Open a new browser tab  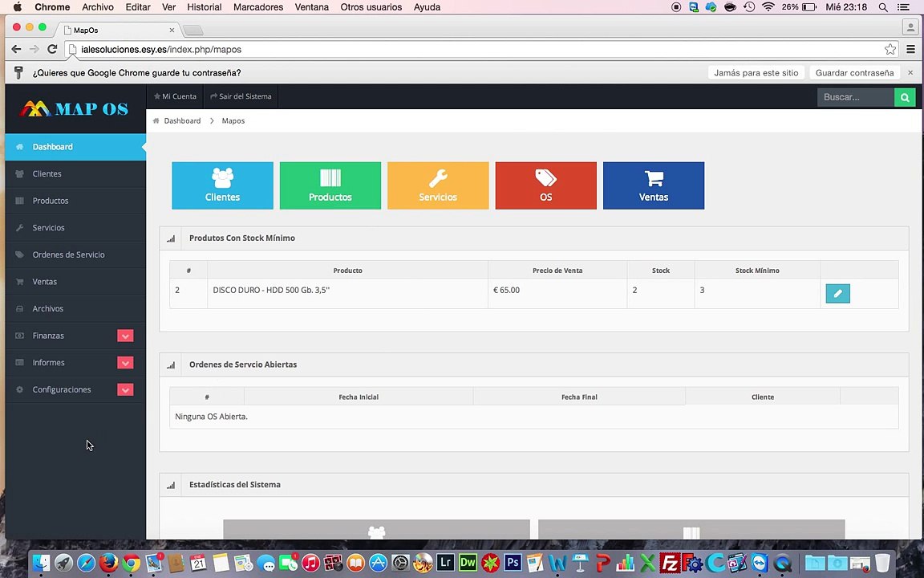pyautogui.click(x=192, y=30)
